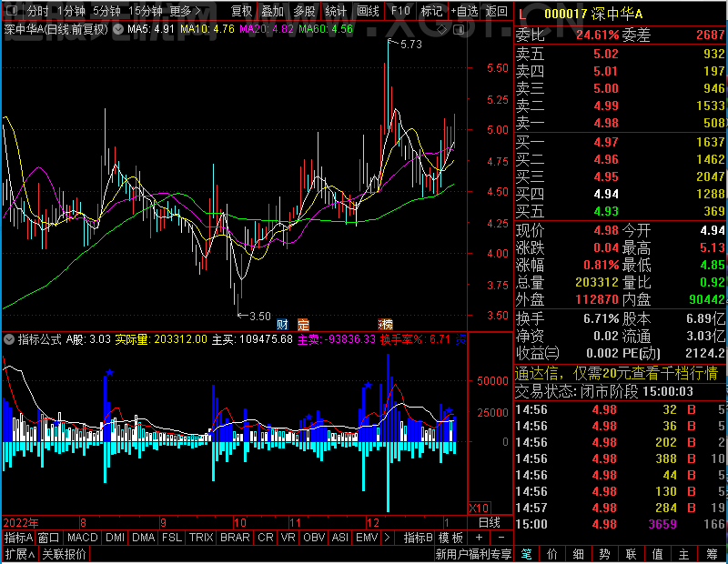Viewport: 728px width, 564px height.
Task: Select the 指标B tab
Action: tap(419, 538)
